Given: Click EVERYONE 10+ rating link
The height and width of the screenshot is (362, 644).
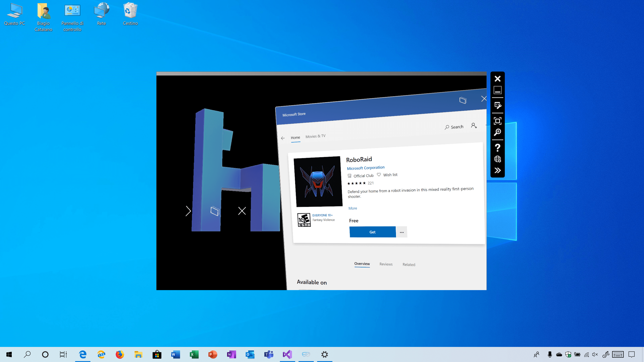Looking at the screenshot, I should click(323, 215).
